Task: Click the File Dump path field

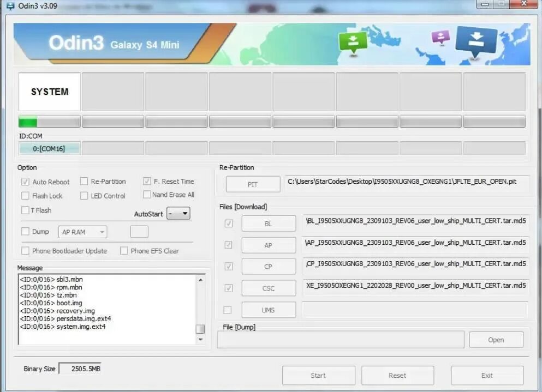Action: 341,340
